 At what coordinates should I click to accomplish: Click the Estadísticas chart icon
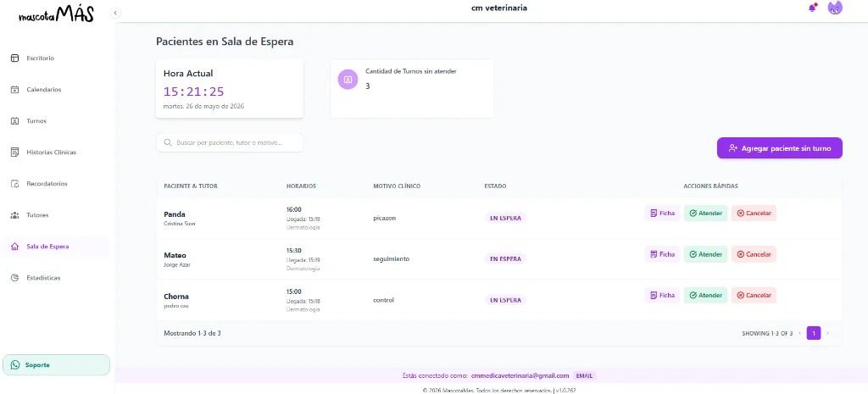point(15,278)
